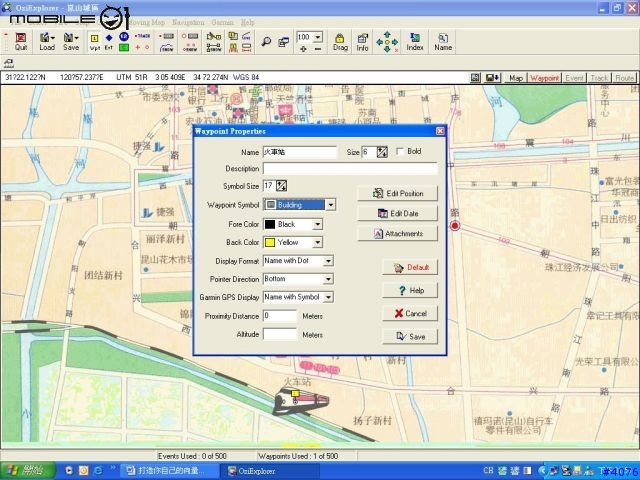Viewport: 640px width, 480px height.
Task: Click Cancel in Waypoint Properties
Action: coord(410,313)
